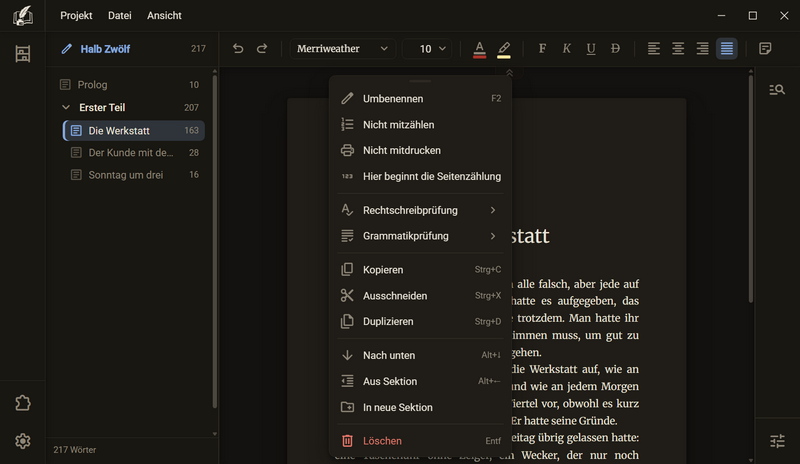
Task: Delete chapter with Löschen
Action: (x=420, y=441)
